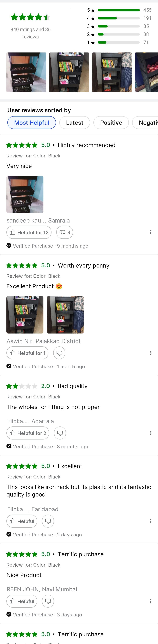Select the Most Helpful sort option
Image resolution: width=158 pixels, height=644 pixels.
point(32,123)
